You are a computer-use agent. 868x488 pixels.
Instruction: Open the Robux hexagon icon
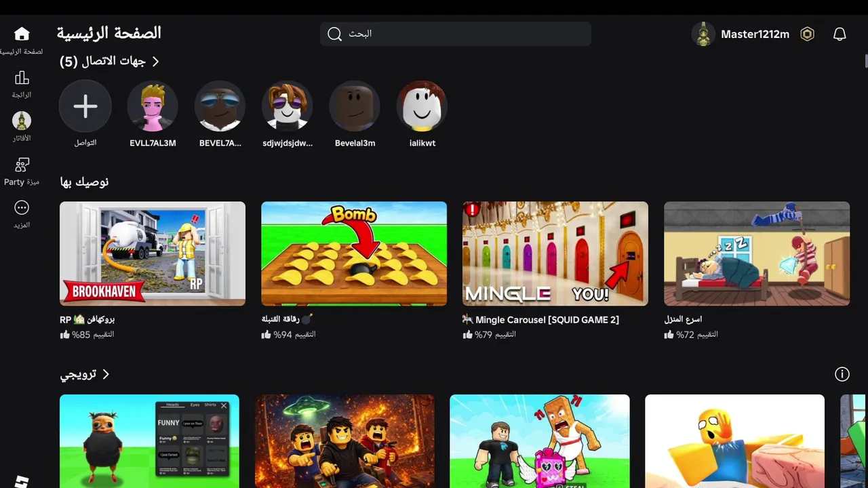tap(807, 34)
